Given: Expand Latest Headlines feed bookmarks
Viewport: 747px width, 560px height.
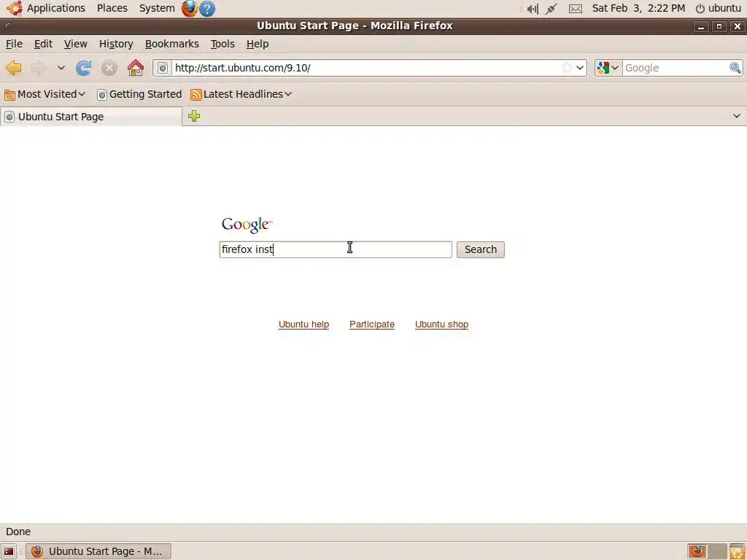Looking at the screenshot, I should point(241,94).
